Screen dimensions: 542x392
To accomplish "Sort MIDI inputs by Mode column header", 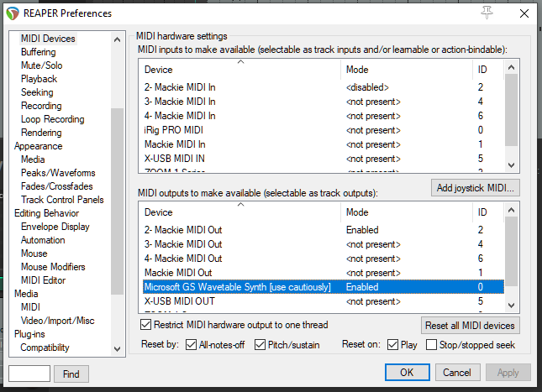I will (407, 70).
